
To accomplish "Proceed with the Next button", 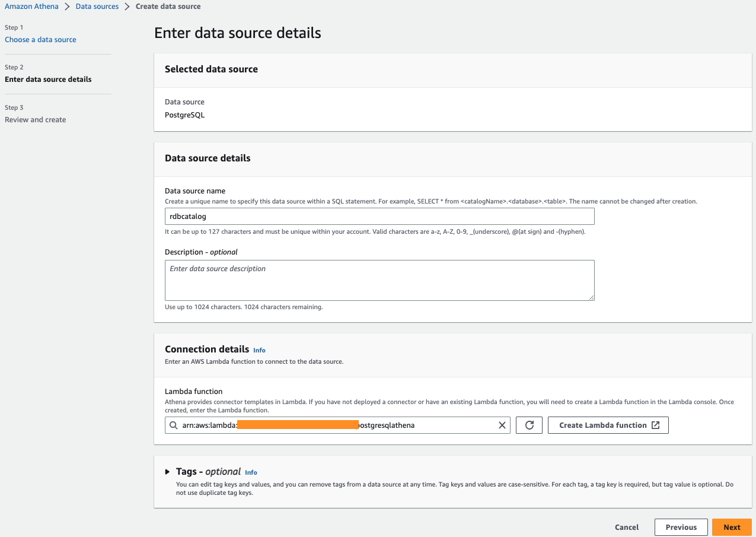I will [732, 527].
